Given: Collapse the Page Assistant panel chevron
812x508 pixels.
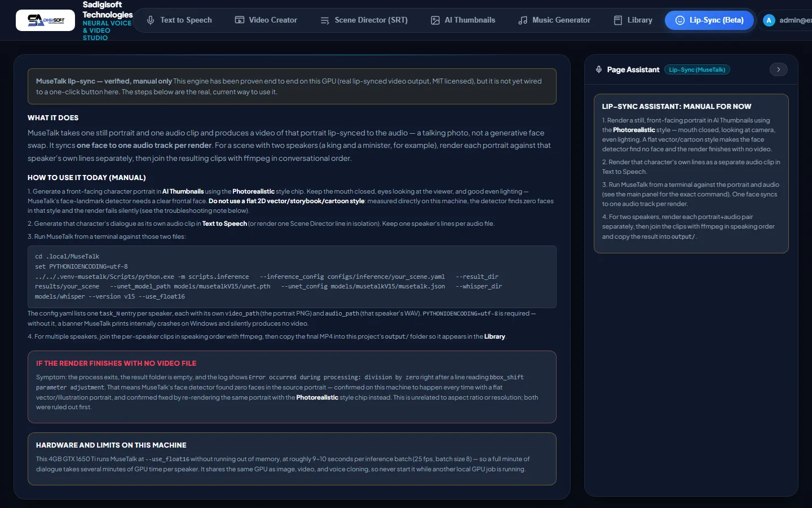Looking at the screenshot, I should [x=779, y=69].
